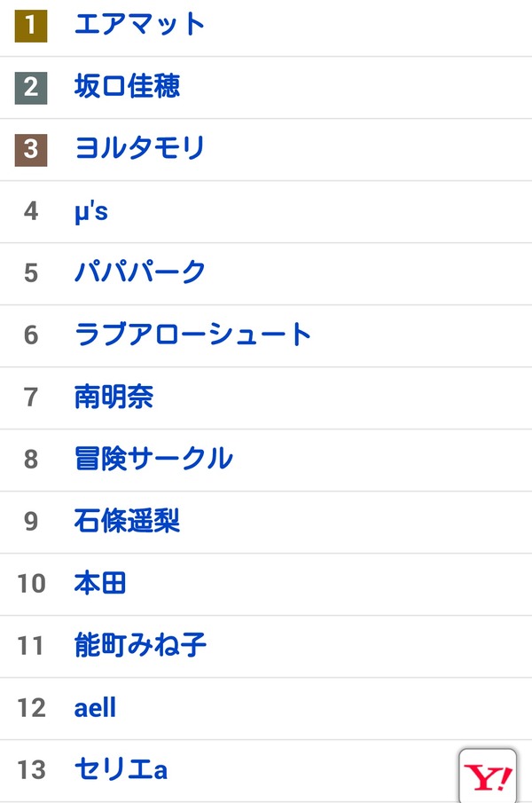This screenshot has height=803, width=532.
Task: Open the ラブアローシュート link
Action: coord(192,335)
